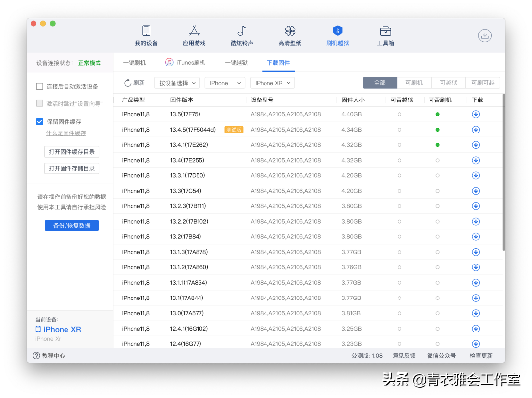The height and width of the screenshot is (398, 532).
Task: Download firmware 13.2.3(17B111)
Action: 476,206
